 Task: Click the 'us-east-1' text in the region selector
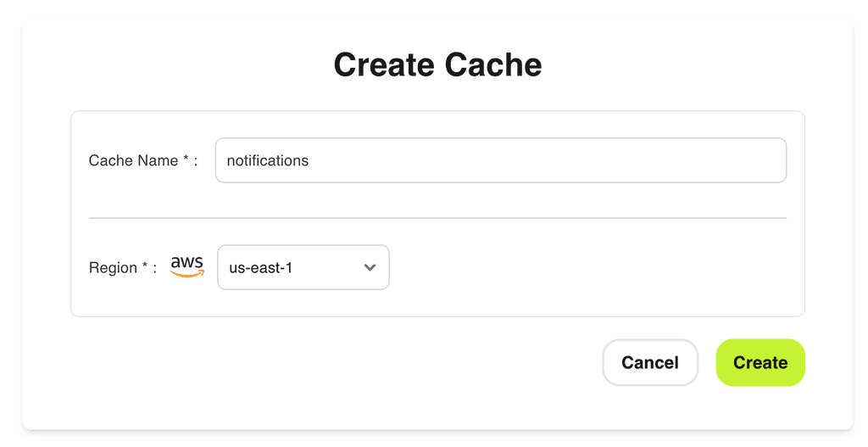pyautogui.click(x=261, y=267)
